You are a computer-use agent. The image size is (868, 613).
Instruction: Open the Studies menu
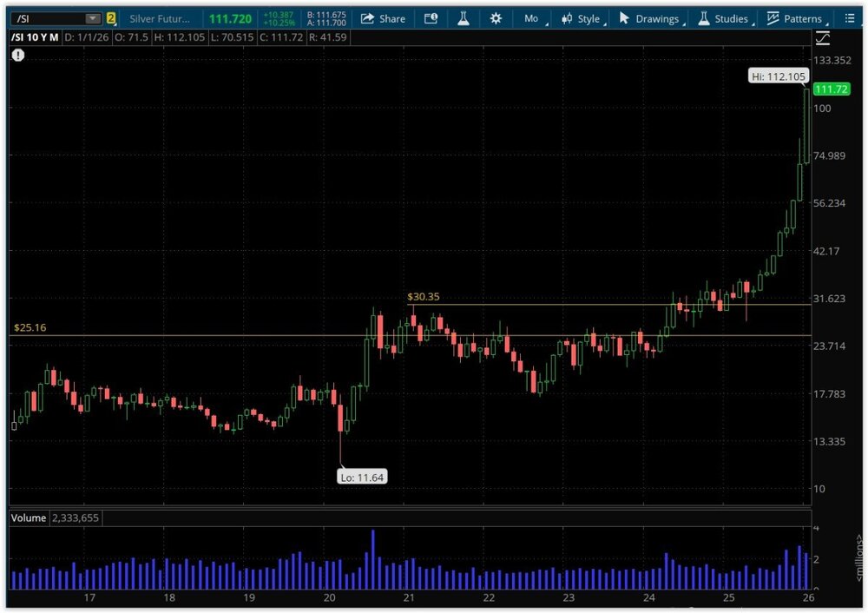tap(722, 18)
